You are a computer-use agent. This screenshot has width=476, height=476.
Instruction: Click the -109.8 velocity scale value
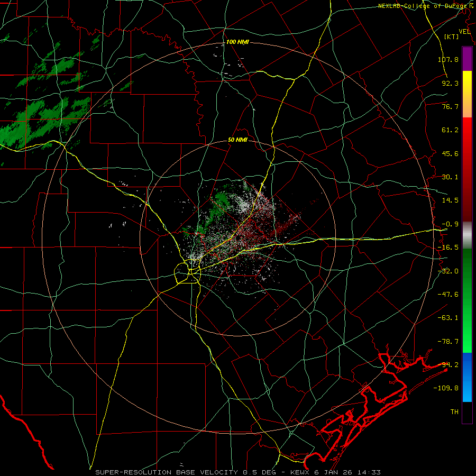click(446, 388)
